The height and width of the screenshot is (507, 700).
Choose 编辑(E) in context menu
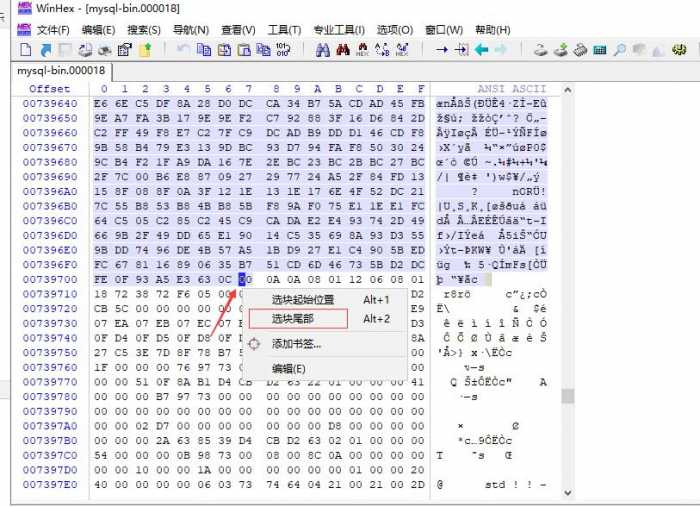pyautogui.click(x=325, y=369)
